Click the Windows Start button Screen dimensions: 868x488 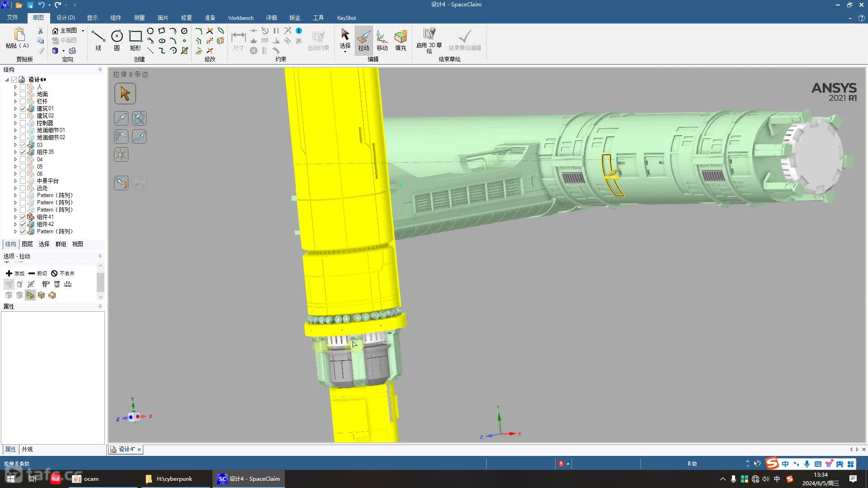tap(11, 479)
